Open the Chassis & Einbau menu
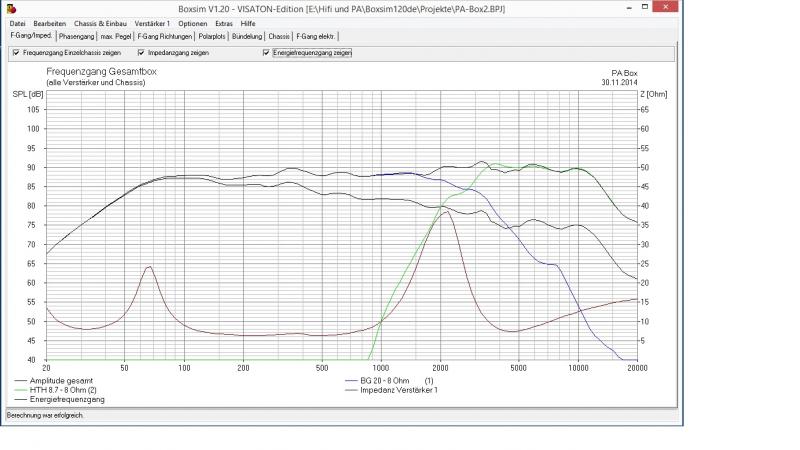This screenshot has width=800, height=450. point(100,23)
